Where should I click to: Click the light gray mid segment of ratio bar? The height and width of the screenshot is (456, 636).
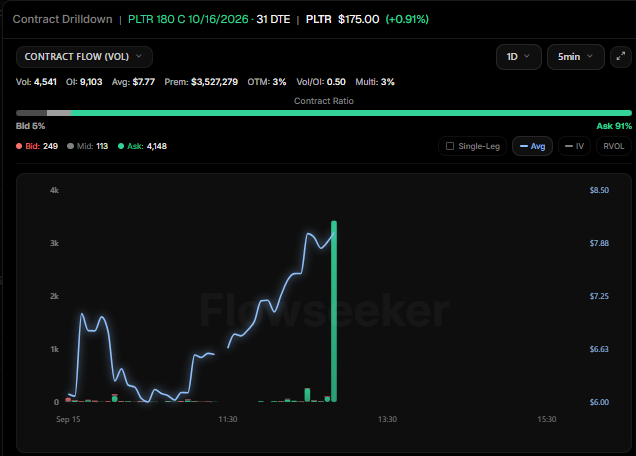click(x=59, y=113)
